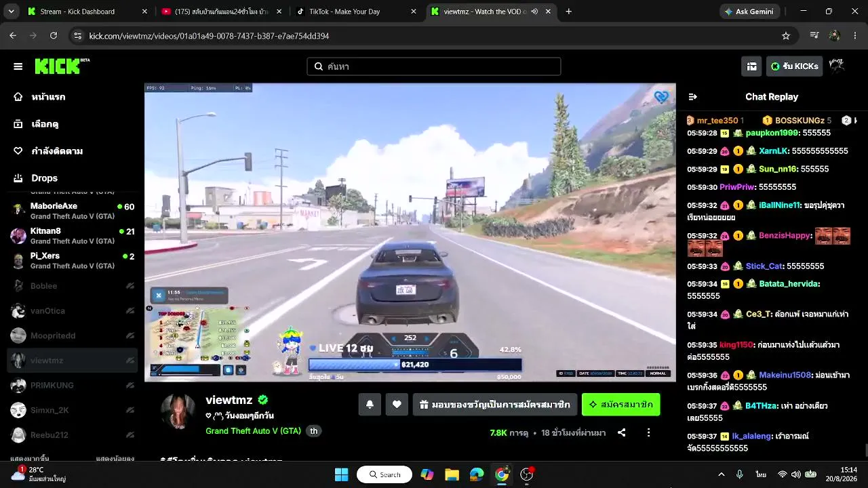Go to the Kick home logo
The image size is (868, 488).
[x=62, y=66]
